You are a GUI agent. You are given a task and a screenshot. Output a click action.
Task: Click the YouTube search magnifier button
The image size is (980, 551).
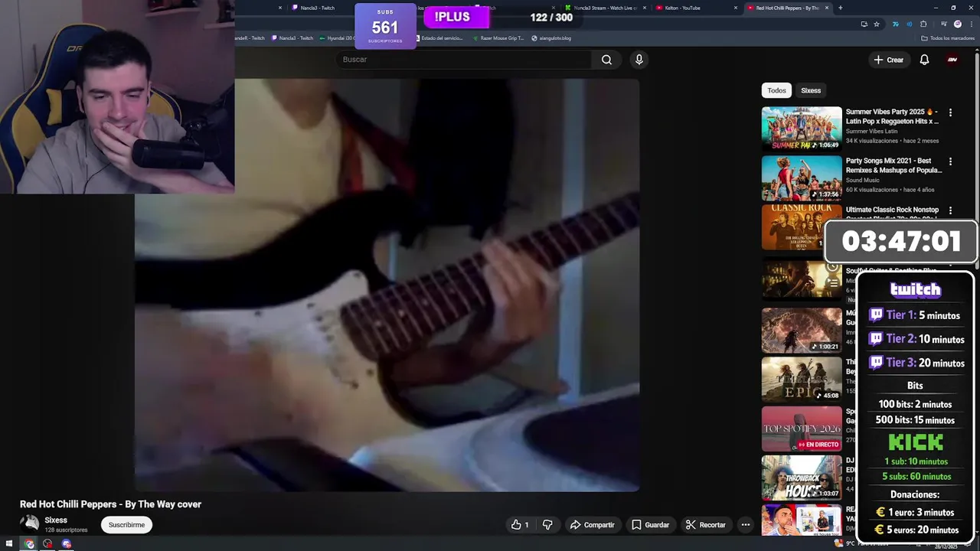[606, 60]
